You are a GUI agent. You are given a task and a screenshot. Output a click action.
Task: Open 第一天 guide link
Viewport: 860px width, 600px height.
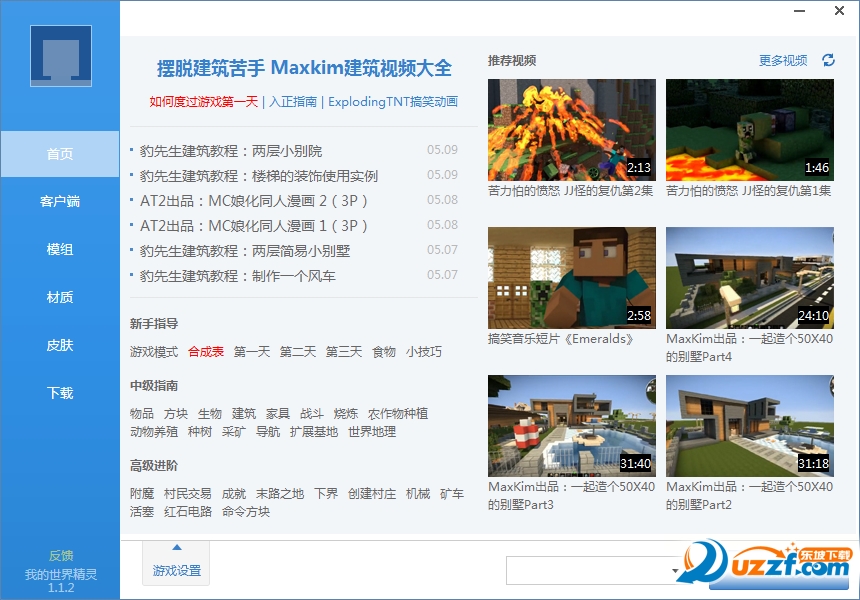click(x=252, y=352)
